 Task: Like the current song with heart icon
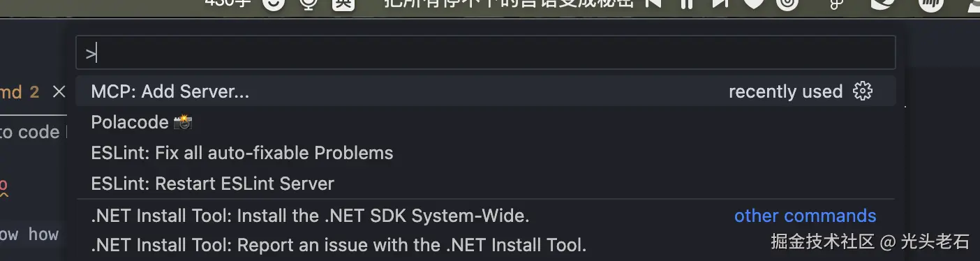click(x=754, y=3)
